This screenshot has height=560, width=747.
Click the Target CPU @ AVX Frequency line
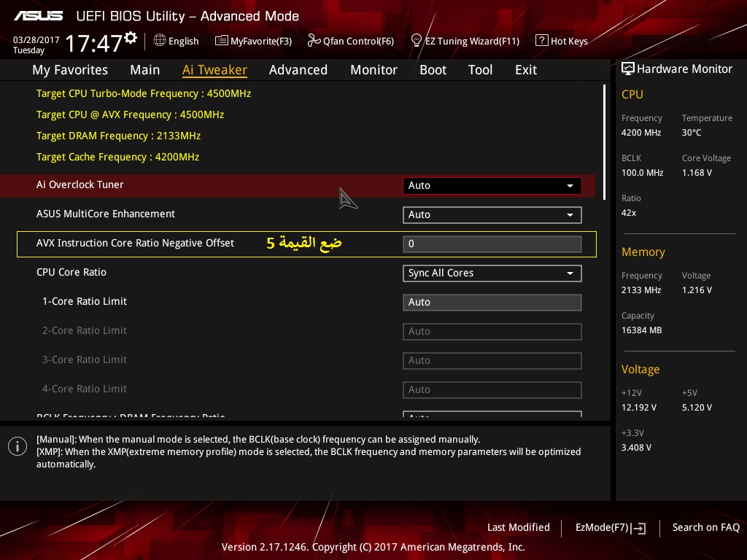coord(130,114)
